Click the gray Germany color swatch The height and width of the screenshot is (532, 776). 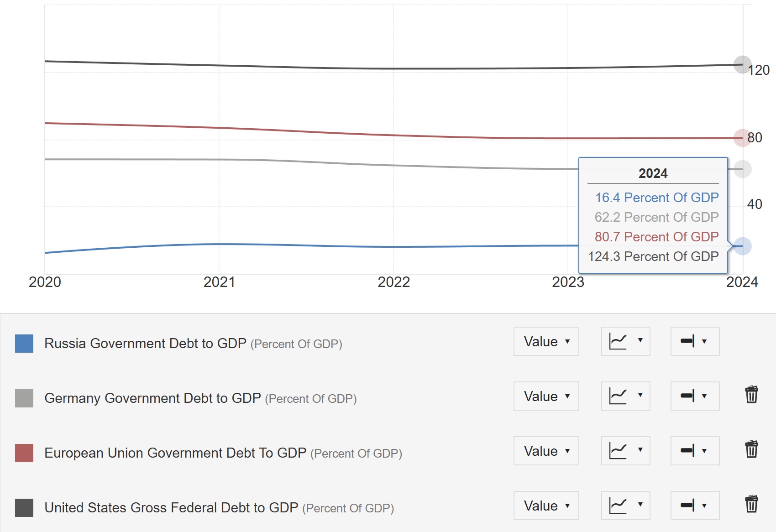pos(24,398)
